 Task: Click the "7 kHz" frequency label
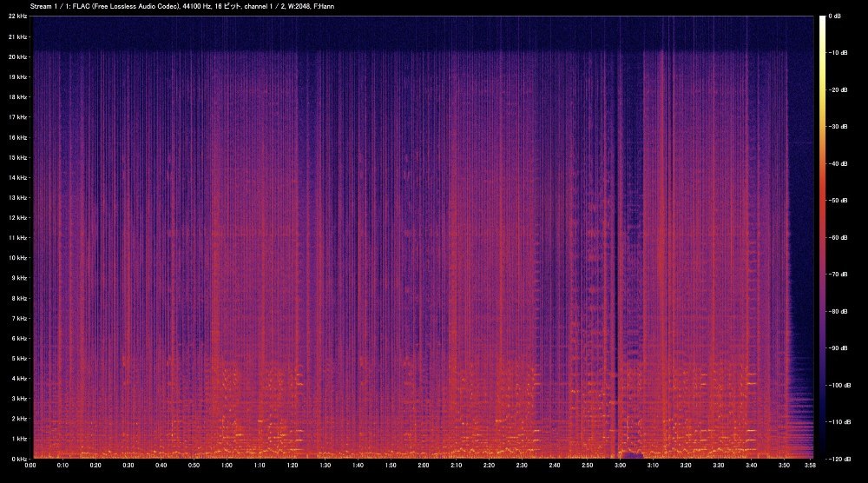(19, 319)
